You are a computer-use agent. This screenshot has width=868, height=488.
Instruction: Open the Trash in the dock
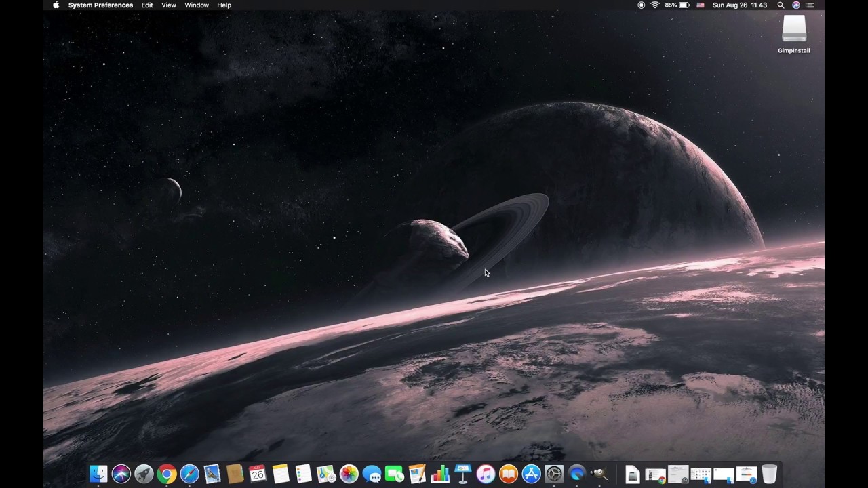click(769, 474)
